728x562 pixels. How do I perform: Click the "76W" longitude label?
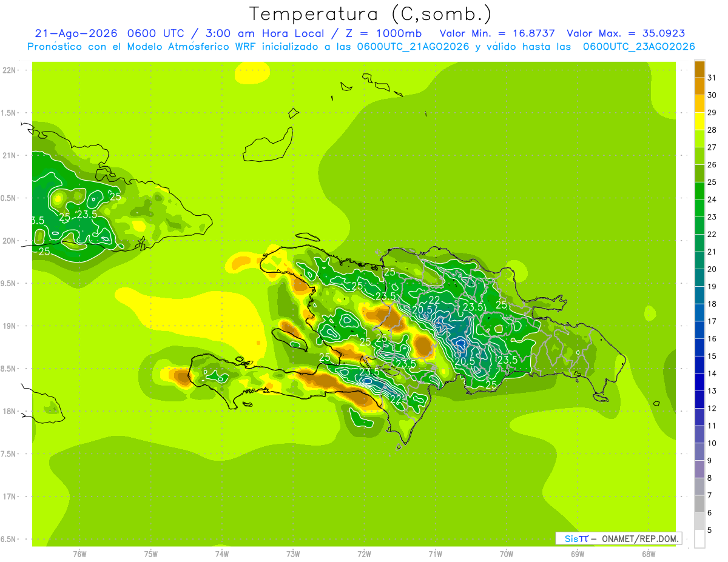click(79, 554)
